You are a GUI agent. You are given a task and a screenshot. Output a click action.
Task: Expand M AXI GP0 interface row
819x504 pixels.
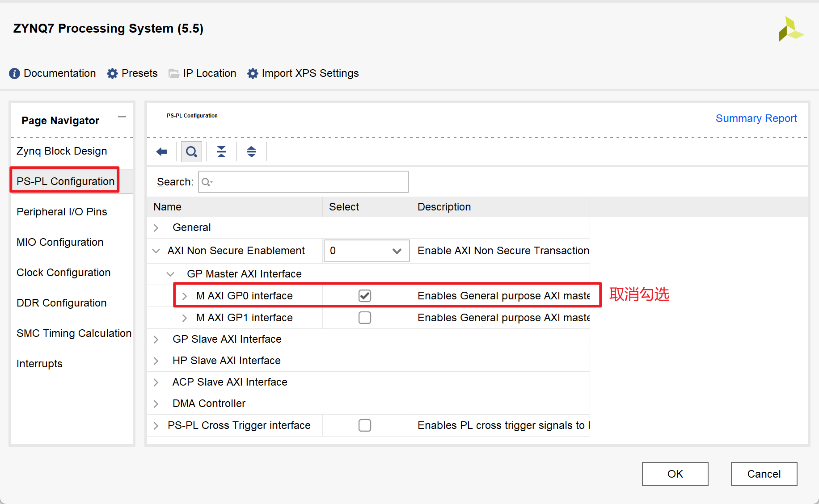point(184,296)
